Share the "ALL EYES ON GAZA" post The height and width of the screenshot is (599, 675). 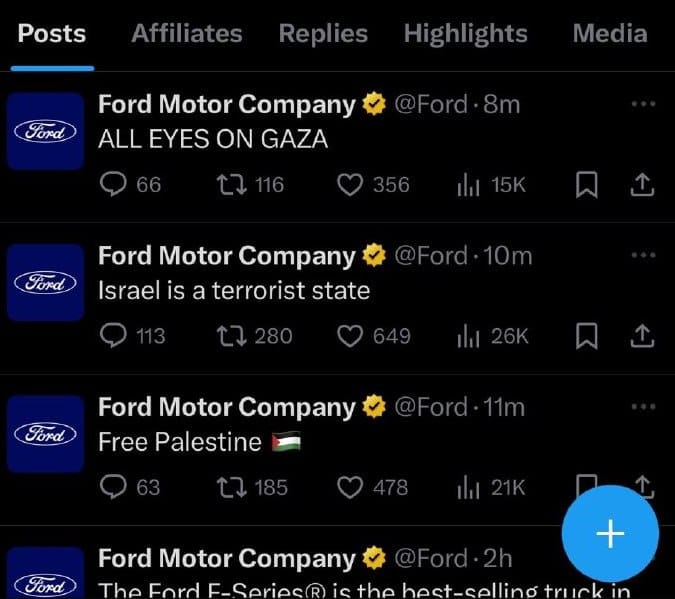pos(643,184)
